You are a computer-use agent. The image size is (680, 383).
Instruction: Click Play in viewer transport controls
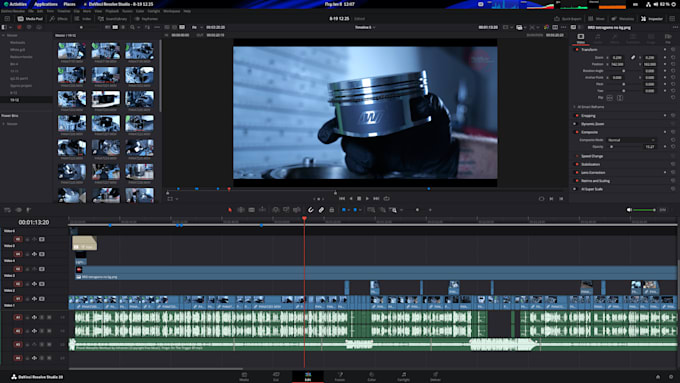[x=367, y=199]
